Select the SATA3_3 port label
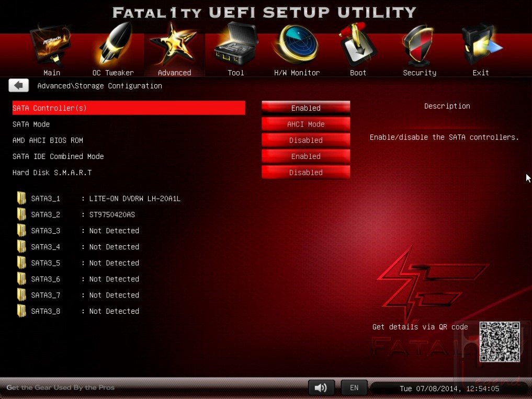Screen dimensions: 532x399 (46, 231)
